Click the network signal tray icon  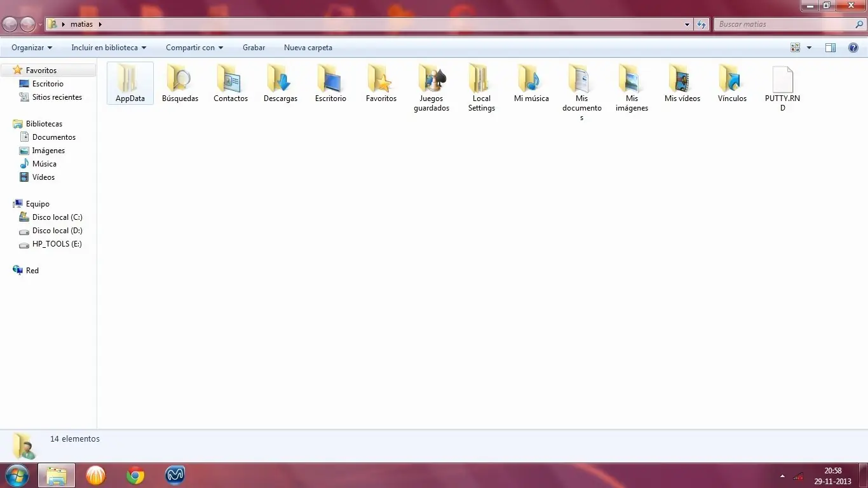click(x=798, y=476)
